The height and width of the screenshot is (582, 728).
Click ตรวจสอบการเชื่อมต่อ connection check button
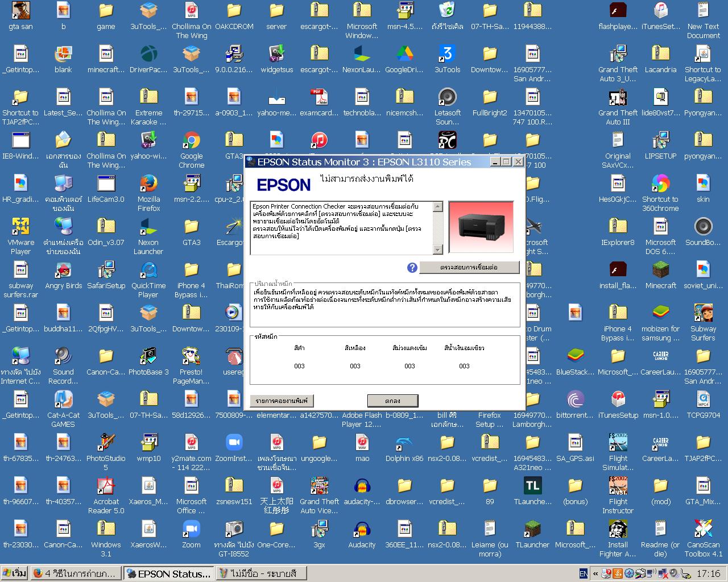[469, 267]
